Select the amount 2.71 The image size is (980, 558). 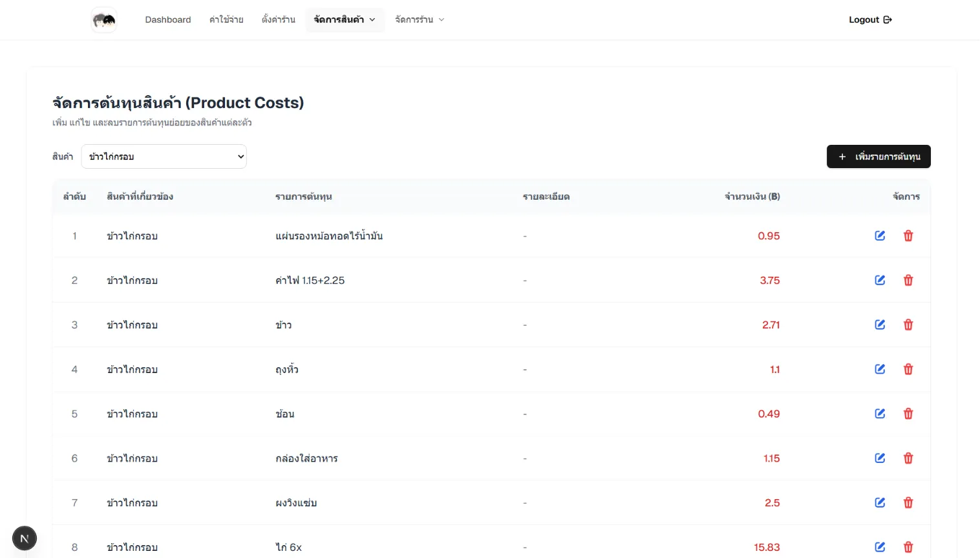771,325
